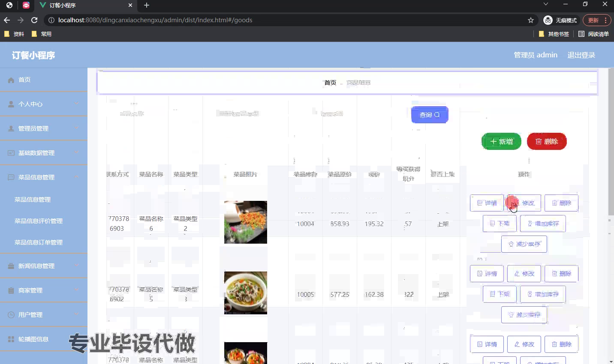614x364 pixels.
Task: Click the 菜品库存 column header
Action: [x=305, y=174]
